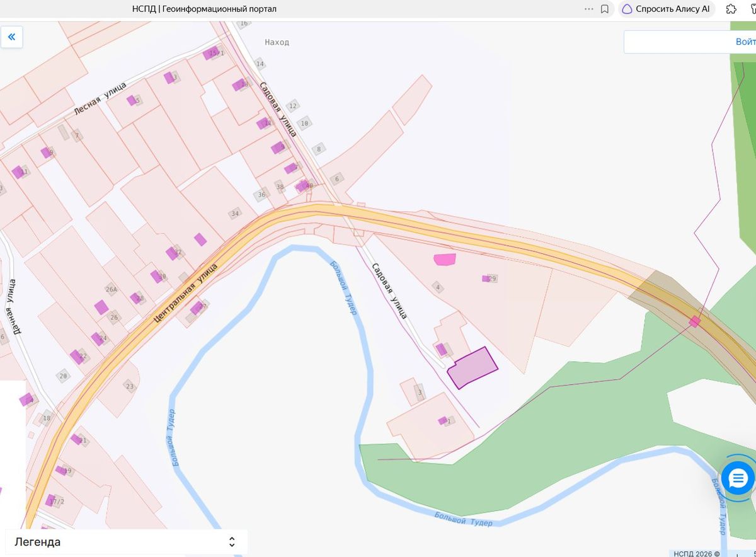Screen dimensions: 756x557
Task: Click house number 19 on the map
Action: (67, 471)
